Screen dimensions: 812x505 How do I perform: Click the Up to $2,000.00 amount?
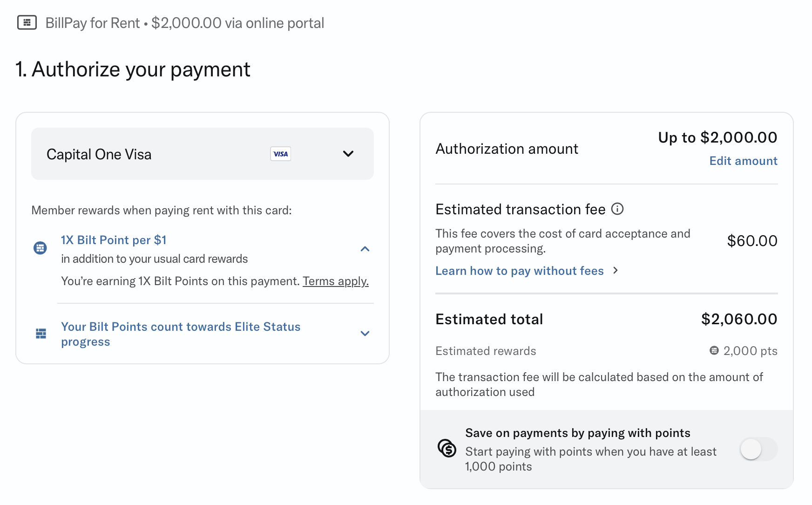(717, 137)
